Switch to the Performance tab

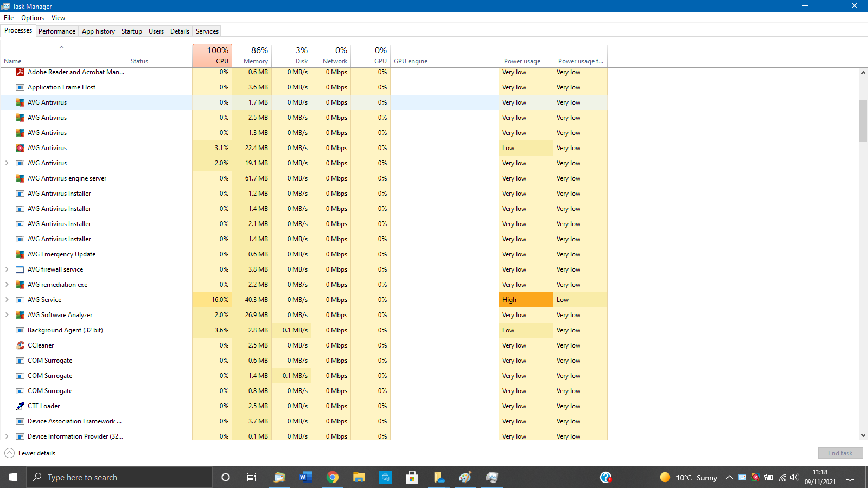[57, 31]
